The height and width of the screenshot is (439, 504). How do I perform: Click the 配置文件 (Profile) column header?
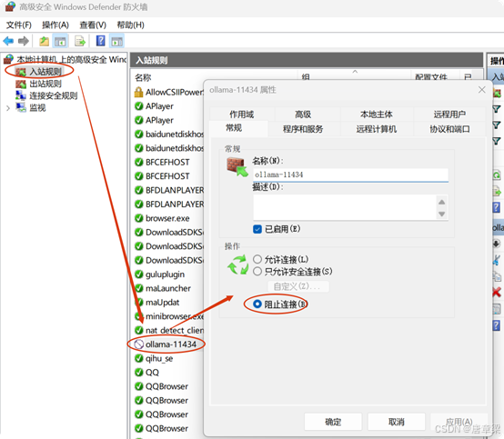point(431,77)
